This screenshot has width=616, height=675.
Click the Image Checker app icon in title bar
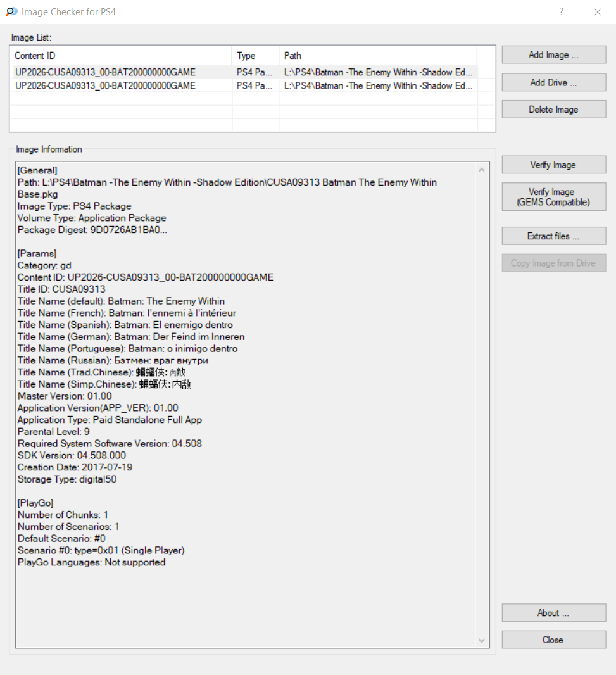click(11, 11)
